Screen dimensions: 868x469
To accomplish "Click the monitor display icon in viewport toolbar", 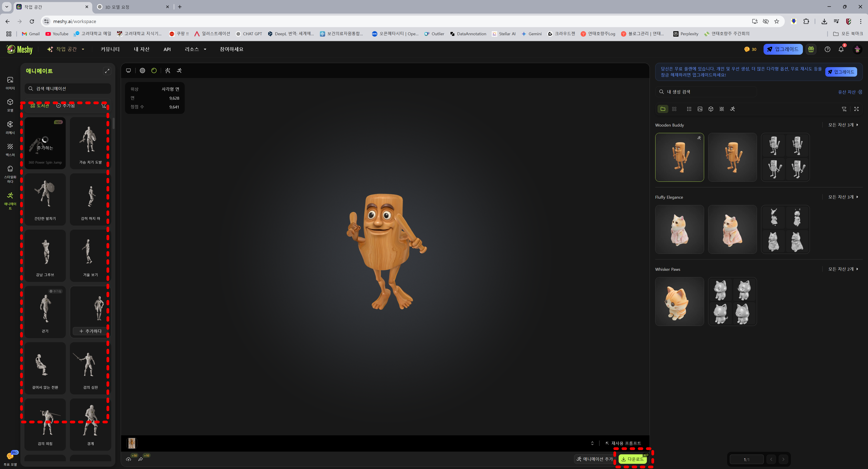I will coord(128,71).
